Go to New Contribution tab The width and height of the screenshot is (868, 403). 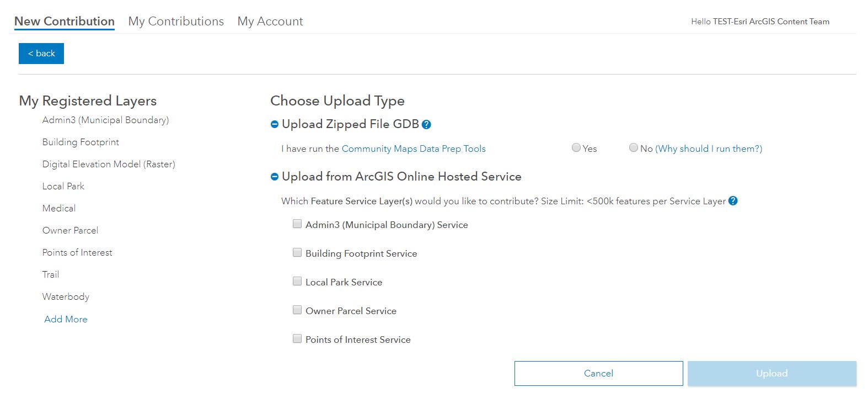(65, 21)
